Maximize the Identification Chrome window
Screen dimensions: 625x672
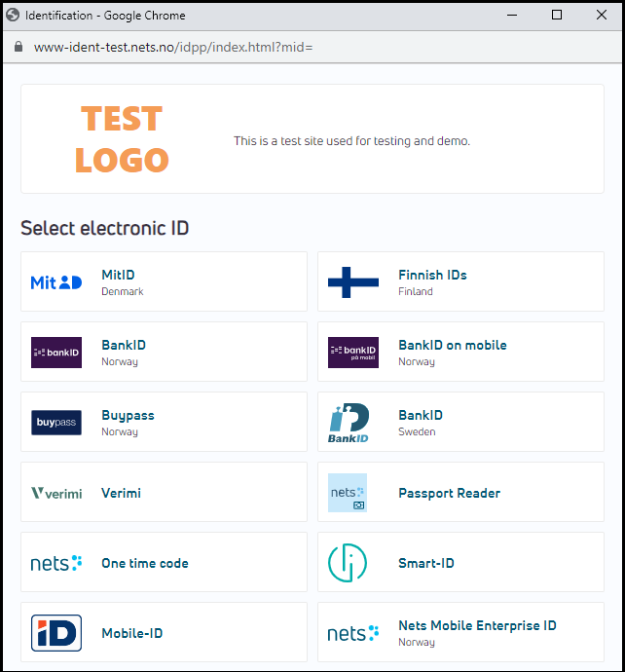coord(557,15)
